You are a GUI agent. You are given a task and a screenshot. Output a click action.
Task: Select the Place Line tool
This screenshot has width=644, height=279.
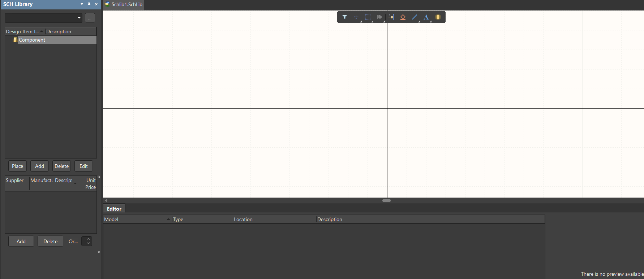click(x=415, y=17)
